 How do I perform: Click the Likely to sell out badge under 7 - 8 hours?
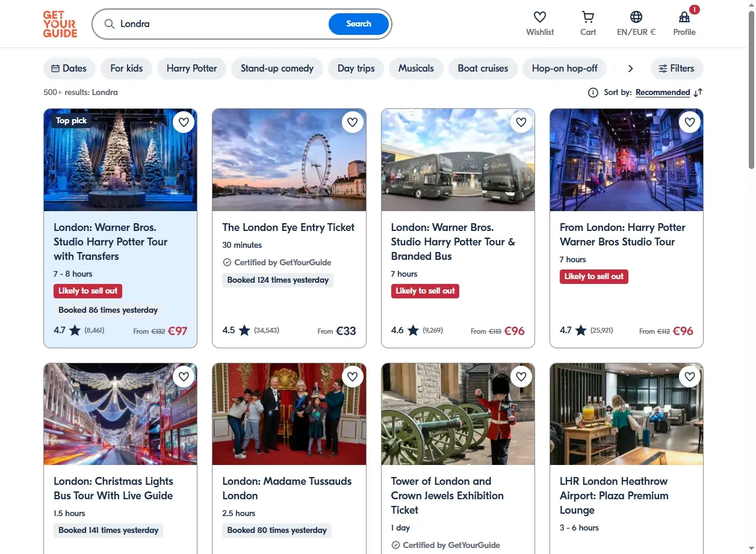click(88, 291)
